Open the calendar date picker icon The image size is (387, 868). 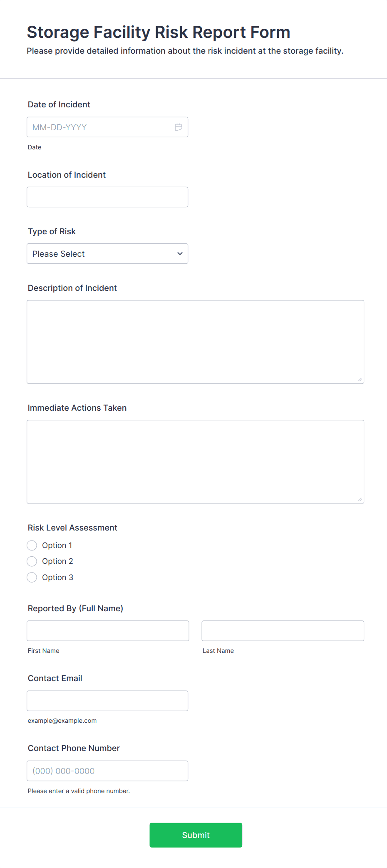(179, 127)
